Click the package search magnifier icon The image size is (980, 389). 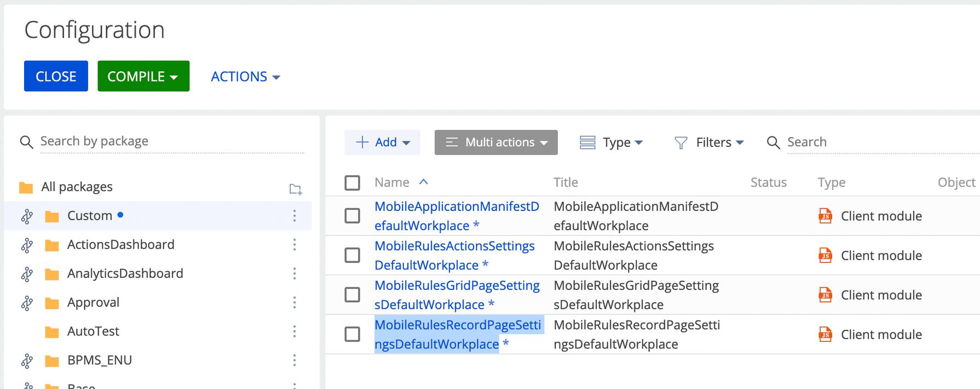(26, 142)
